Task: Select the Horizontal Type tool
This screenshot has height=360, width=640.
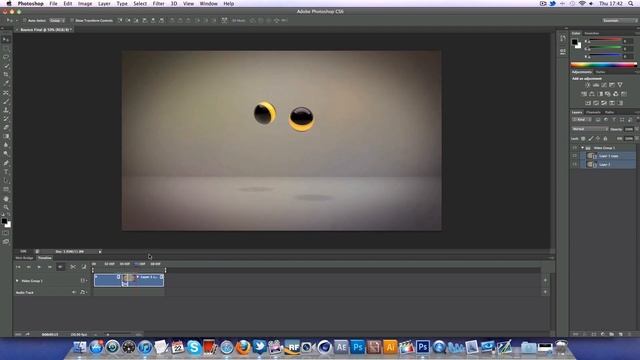Action: (6, 172)
